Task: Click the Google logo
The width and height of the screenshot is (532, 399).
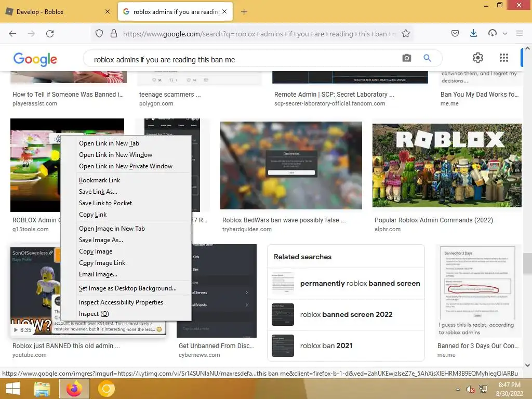Action: tap(35, 59)
